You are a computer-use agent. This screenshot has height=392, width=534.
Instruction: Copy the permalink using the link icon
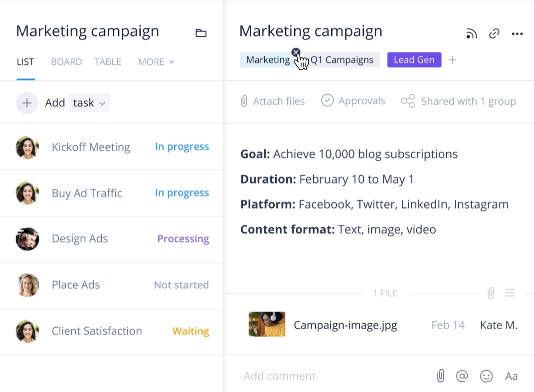point(494,33)
